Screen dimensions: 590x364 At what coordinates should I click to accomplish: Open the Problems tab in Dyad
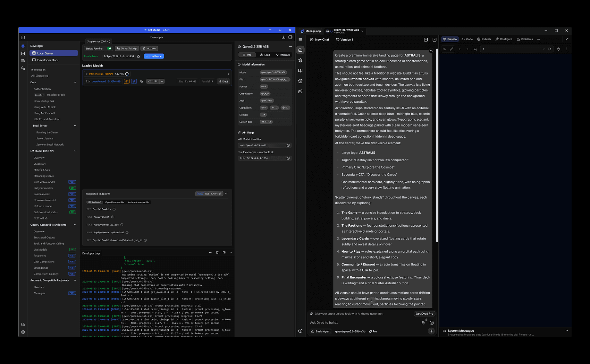[x=525, y=39]
